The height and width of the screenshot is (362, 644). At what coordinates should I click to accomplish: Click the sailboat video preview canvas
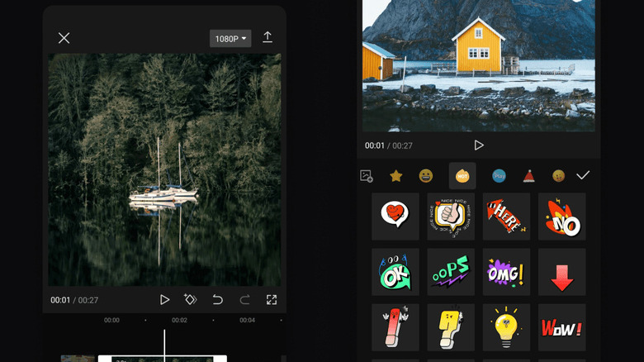pyautogui.click(x=164, y=169)
